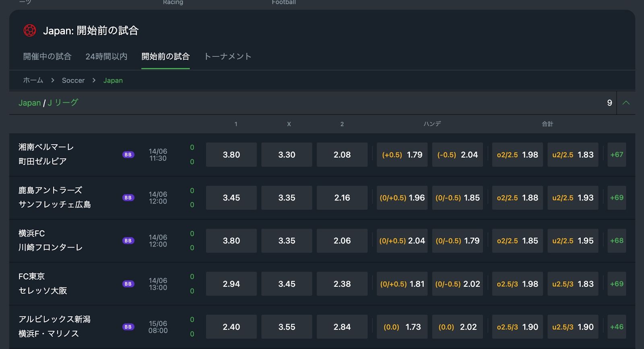644x349 pixels.
Task: Expand +46 more markets for アルビレックス新潟
Action: (x=617, y=327)
